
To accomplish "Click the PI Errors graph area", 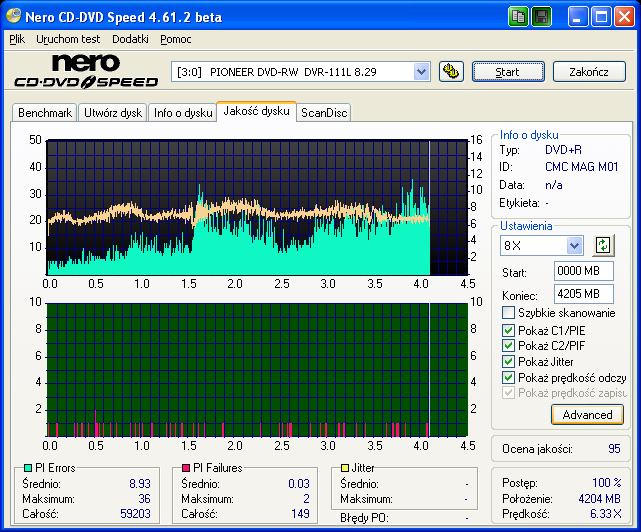I will [x=257, y=207].
